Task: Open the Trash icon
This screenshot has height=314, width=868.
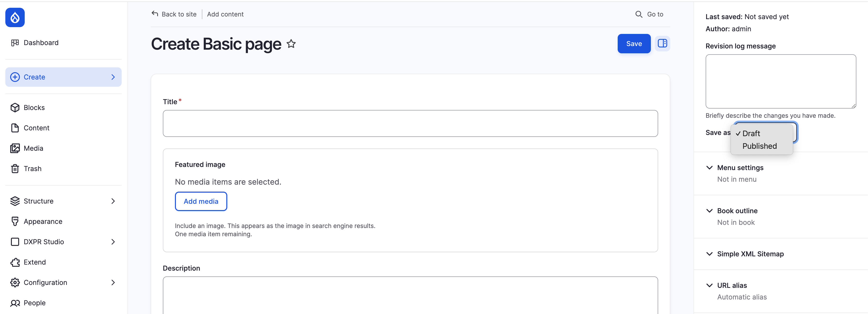Action: tap(15, 168)
